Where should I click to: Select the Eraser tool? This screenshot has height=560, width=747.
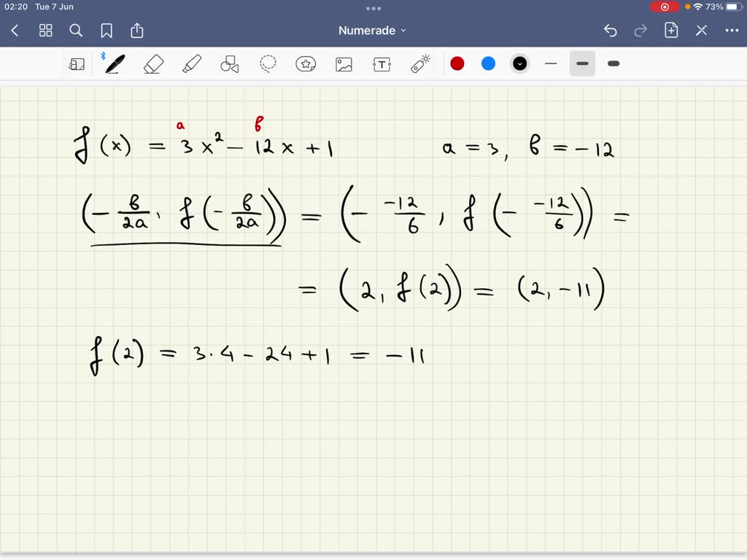click(x=153, y=64)
